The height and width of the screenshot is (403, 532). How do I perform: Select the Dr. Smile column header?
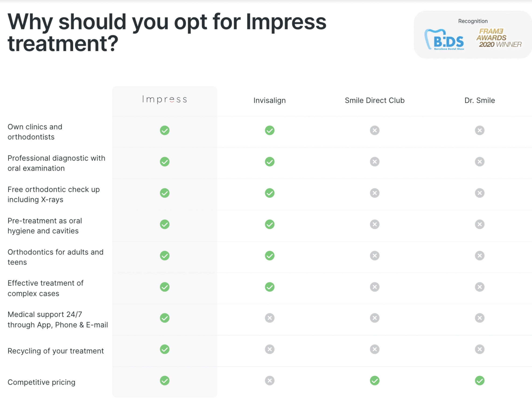click(479, 100)
